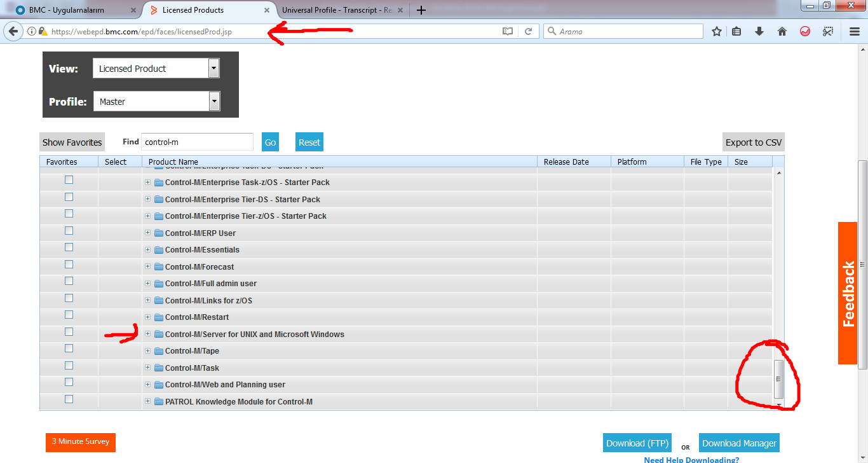Viewport: 868px width, 463px height.
Task: Open Firefox reader view icon
Action: [x=507, y=31]
